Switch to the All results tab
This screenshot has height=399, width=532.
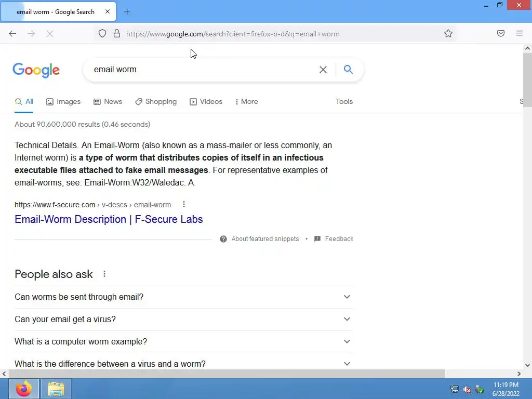click(x=24, y=101)
